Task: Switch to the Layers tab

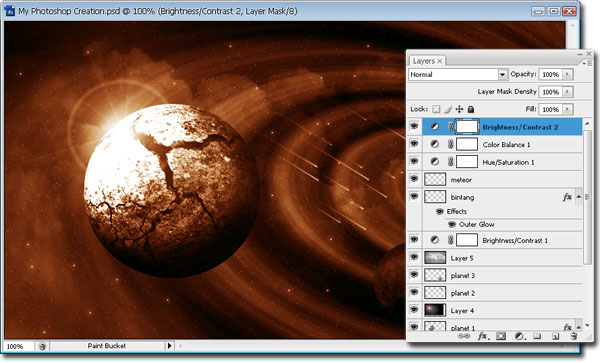Action: [424, 61]
